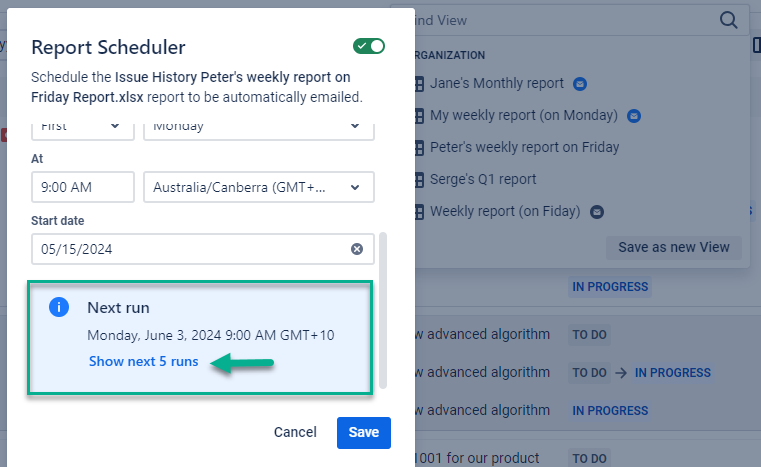Save the report schedule

click(364, 432)
